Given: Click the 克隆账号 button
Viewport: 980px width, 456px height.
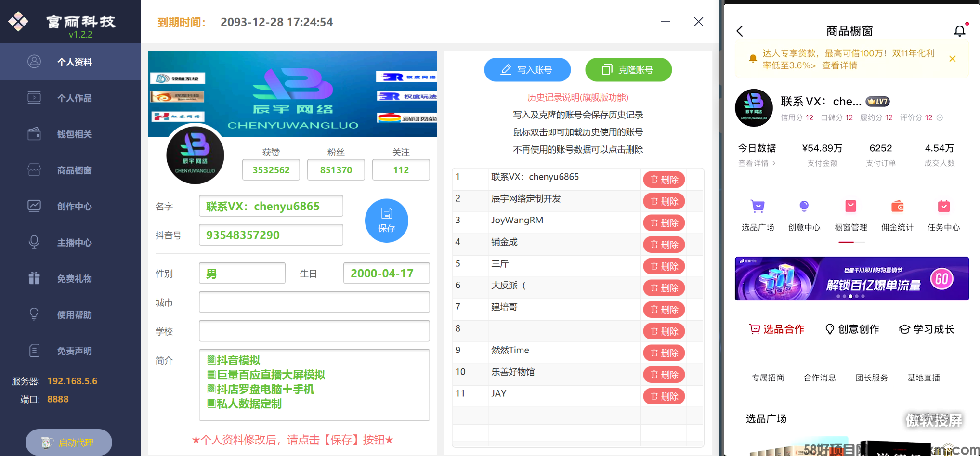Looking at the screenshot, I should point(628,70).
